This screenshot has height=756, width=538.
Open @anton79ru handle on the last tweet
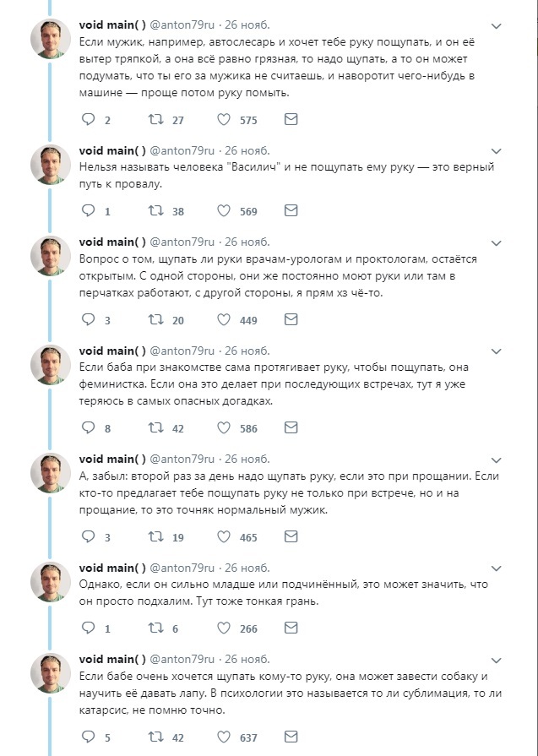click(x=182, y=659)
